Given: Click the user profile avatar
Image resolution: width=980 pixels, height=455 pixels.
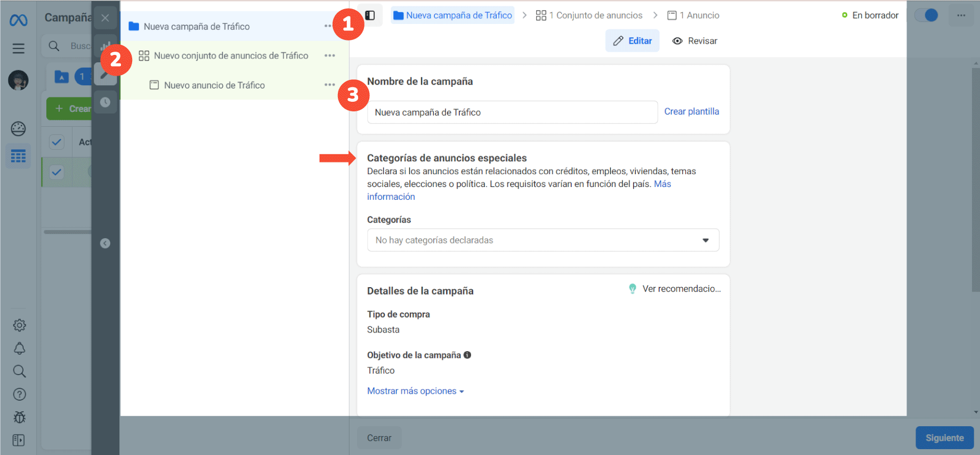Looking at the screenshot, I should tap(19, 80).
